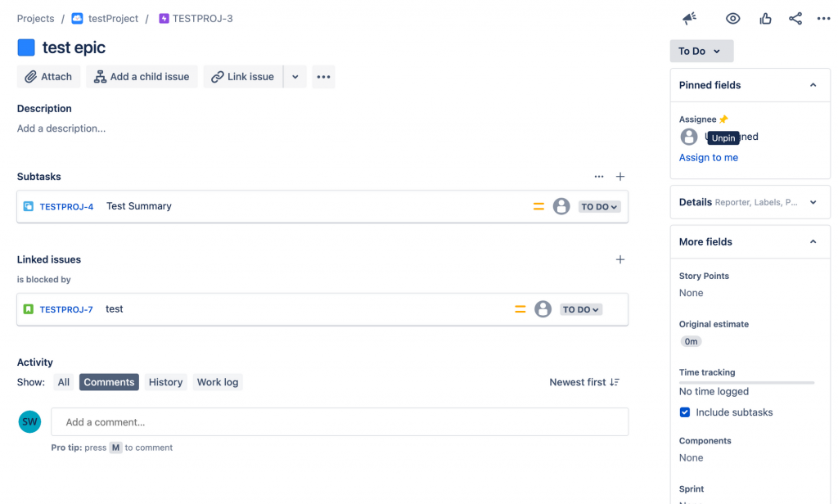Screen dimensions: 838x504
Task: Click the Link issue button
Action: [242, 76]
